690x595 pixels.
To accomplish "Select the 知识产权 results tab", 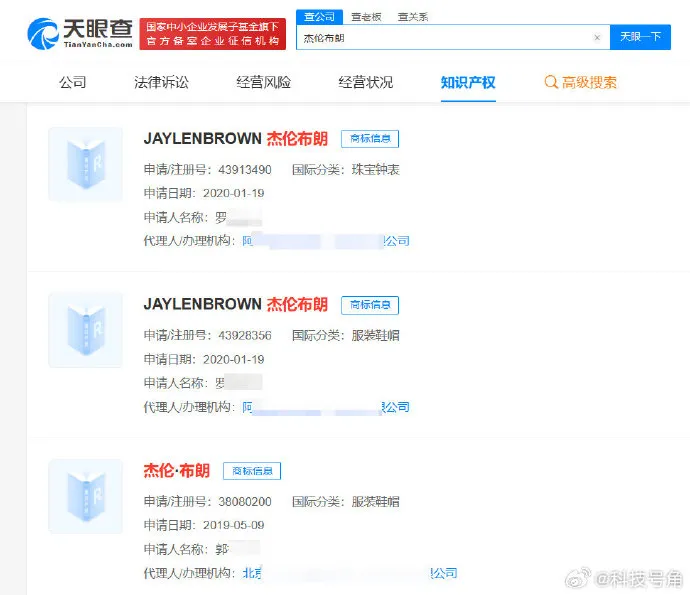I will [x=468, y=82].
